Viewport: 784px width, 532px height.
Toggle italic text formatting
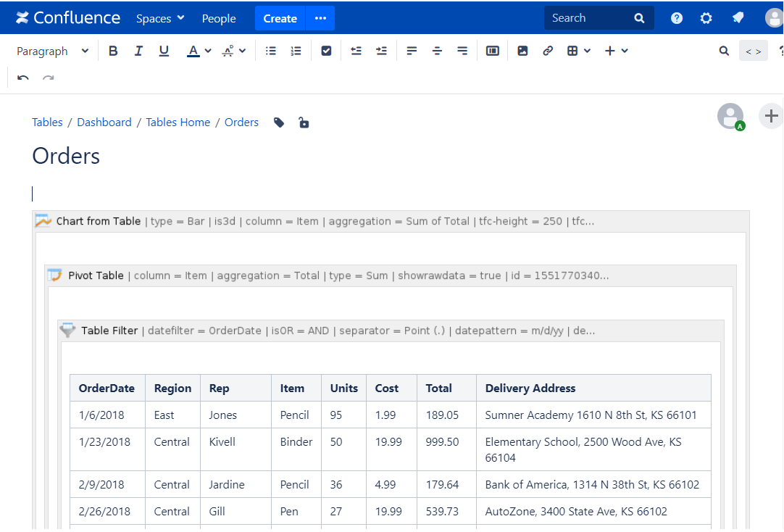(138, 51)
